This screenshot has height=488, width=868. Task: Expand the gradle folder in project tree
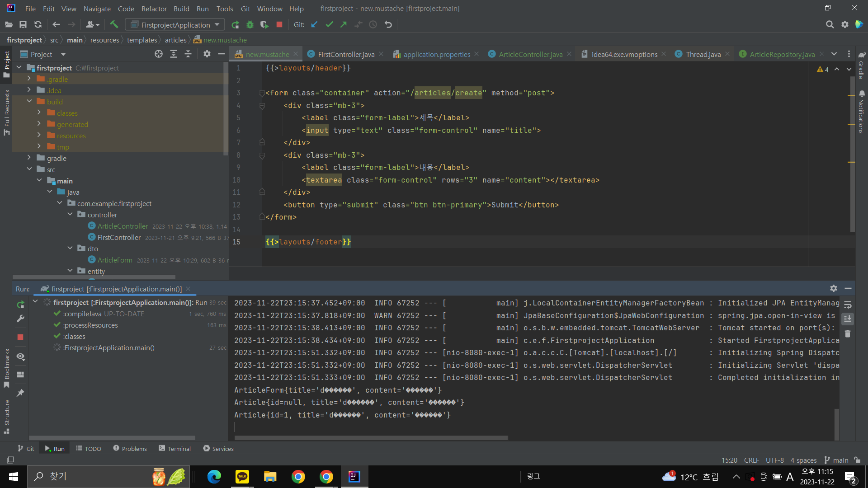29,158
